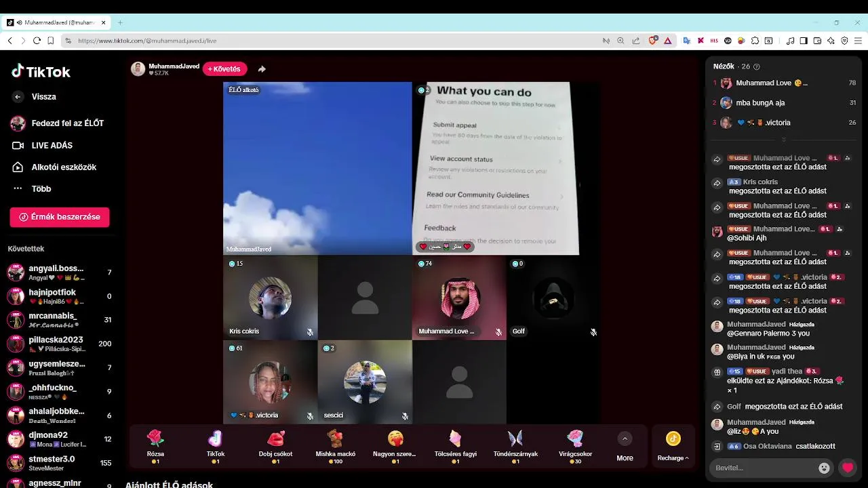Screen dimensions: 868x488
Task: Open viewer mba bungA aja
Action: click(784, 103)
